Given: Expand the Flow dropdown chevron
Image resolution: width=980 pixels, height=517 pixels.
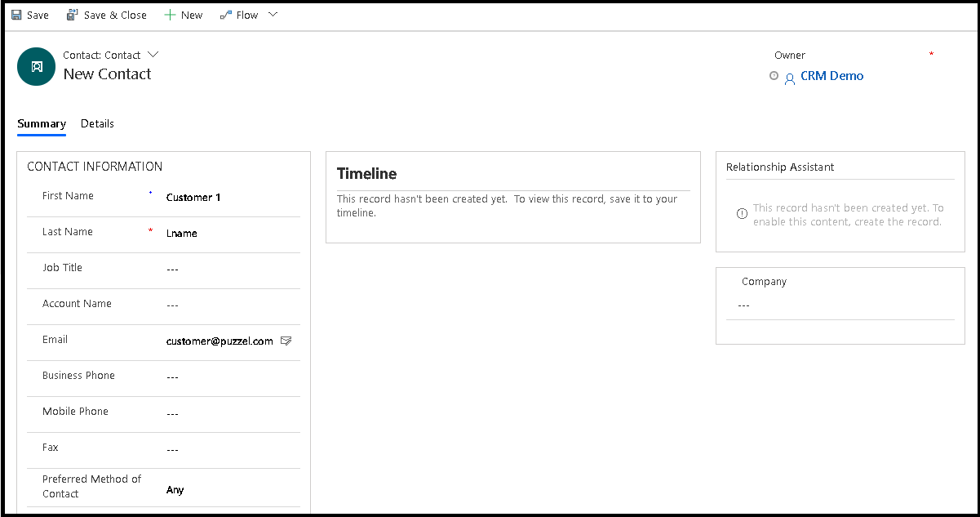Looking at the screenshot, I should (273, 15).
